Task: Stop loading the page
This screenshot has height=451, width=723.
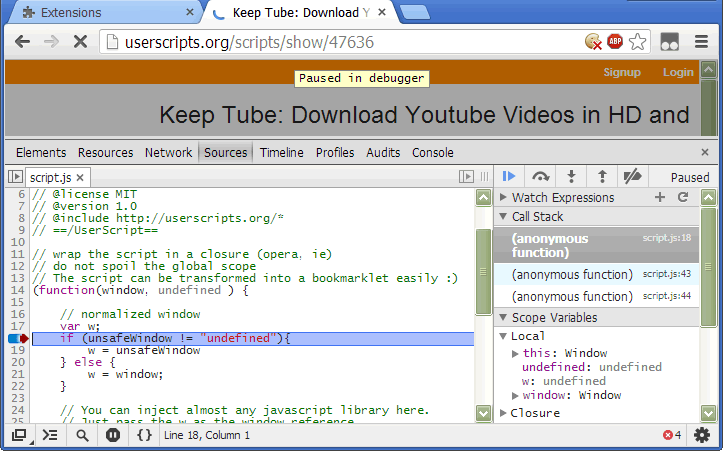Action: 81,42
